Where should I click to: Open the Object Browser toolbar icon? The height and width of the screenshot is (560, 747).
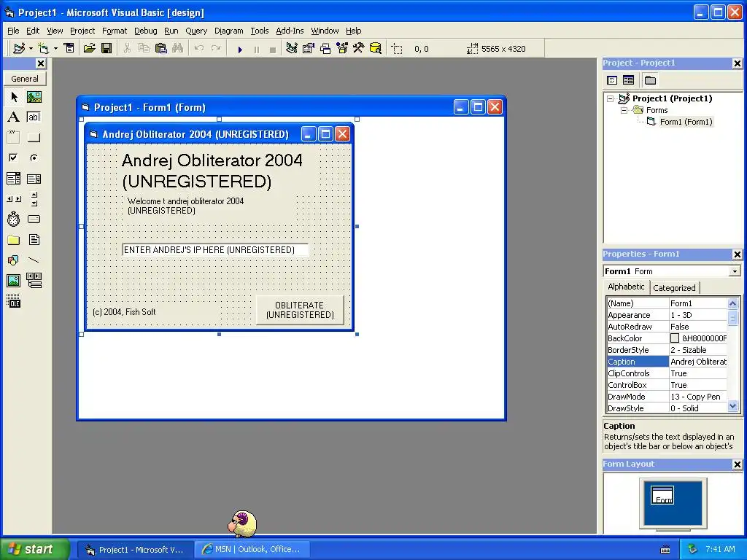[x=342, y=48]
